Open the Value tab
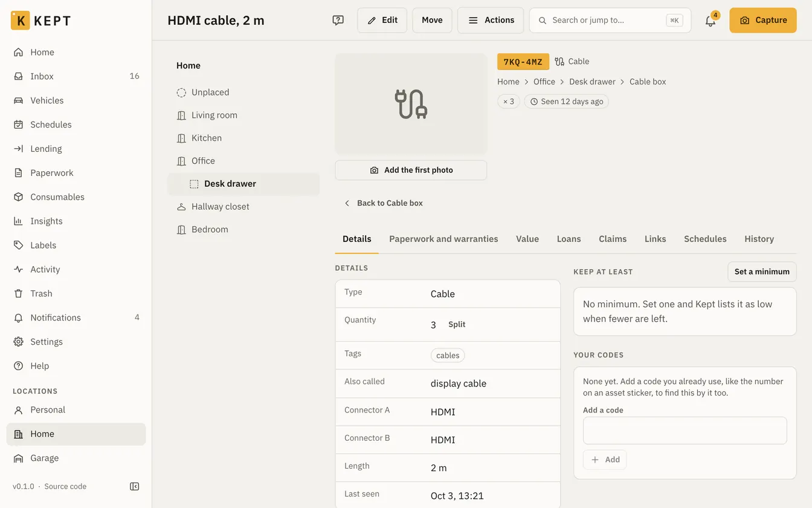 click(x=527, y=239)
